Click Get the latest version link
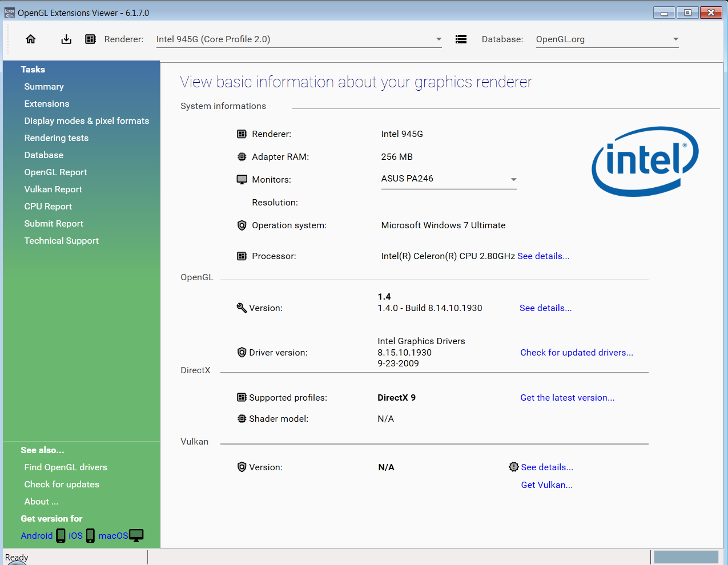Image resolution: width=728 pixels, height=565 pixels. (x=568, y=398)
